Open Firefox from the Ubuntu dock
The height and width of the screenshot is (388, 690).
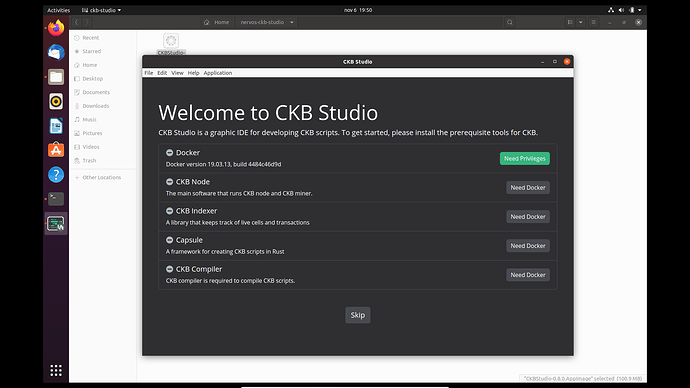click(56, 28)
